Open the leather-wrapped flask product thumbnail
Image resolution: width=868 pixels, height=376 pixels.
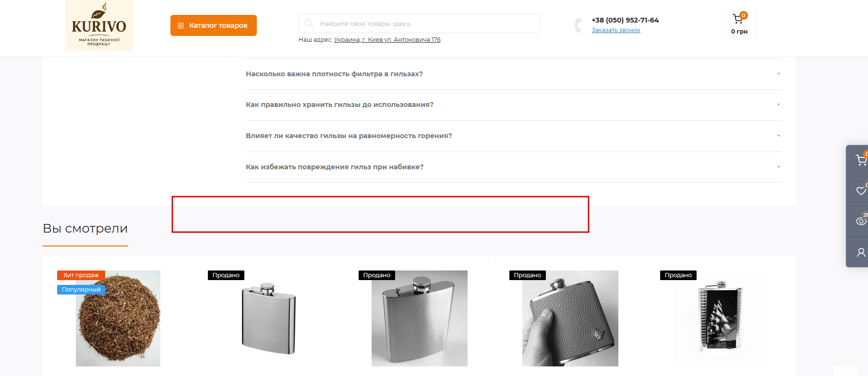pos(570,318)
